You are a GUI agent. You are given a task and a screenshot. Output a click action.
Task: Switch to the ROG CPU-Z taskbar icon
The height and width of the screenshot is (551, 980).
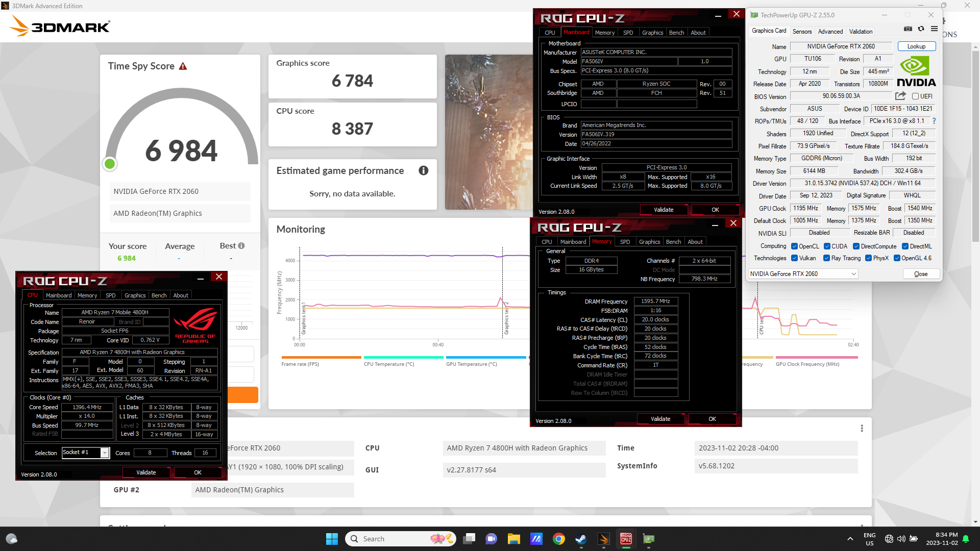tap(626, 539)
